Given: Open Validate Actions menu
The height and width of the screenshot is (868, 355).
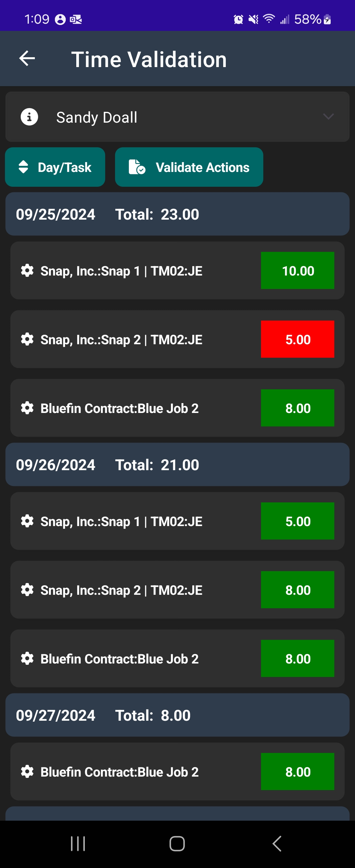Looking at the screenshot, I should pos(189,167).
